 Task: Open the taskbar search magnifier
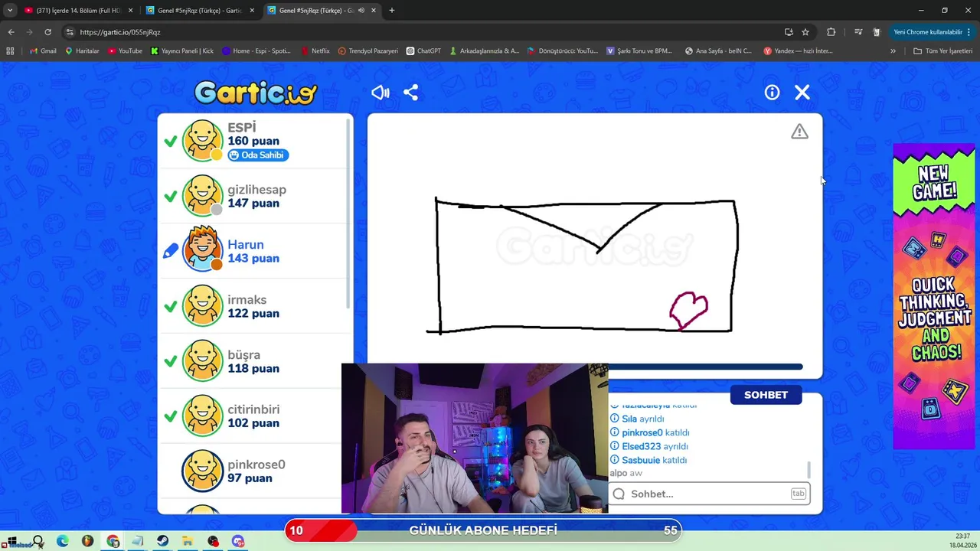point(38,542)
